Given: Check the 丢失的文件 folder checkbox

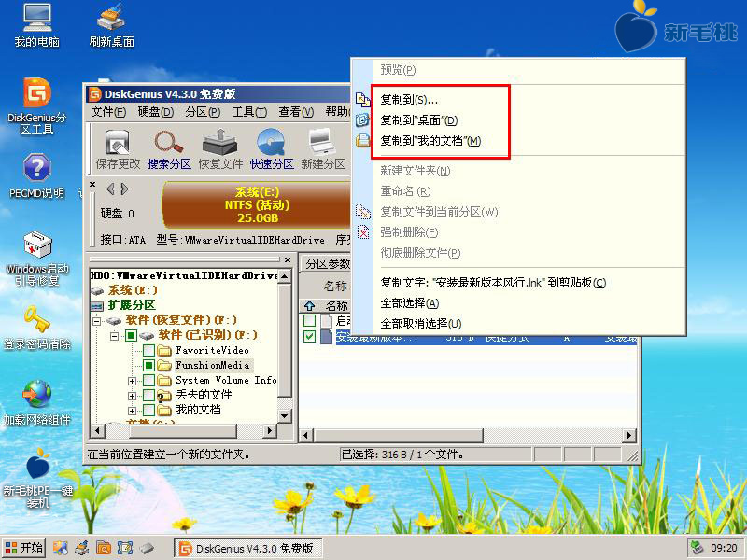Looking at the screenshot, I should [x=148, y=396].
